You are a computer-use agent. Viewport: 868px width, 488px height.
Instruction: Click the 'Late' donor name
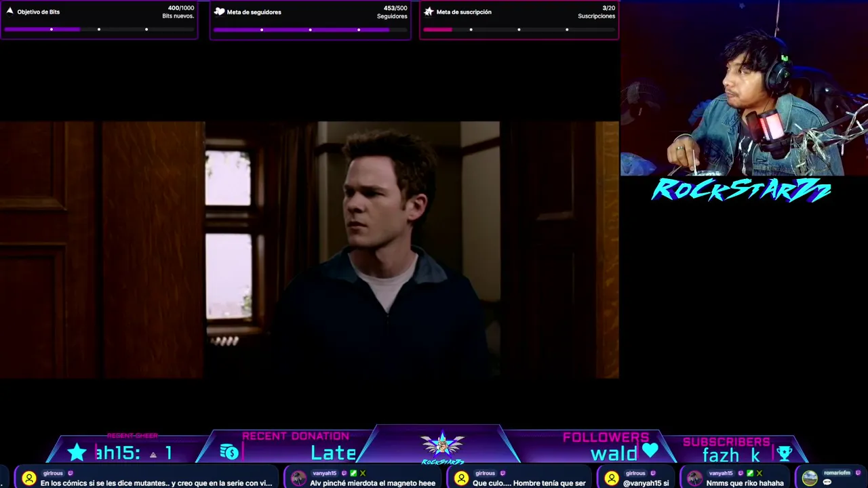tap(334, 453)
